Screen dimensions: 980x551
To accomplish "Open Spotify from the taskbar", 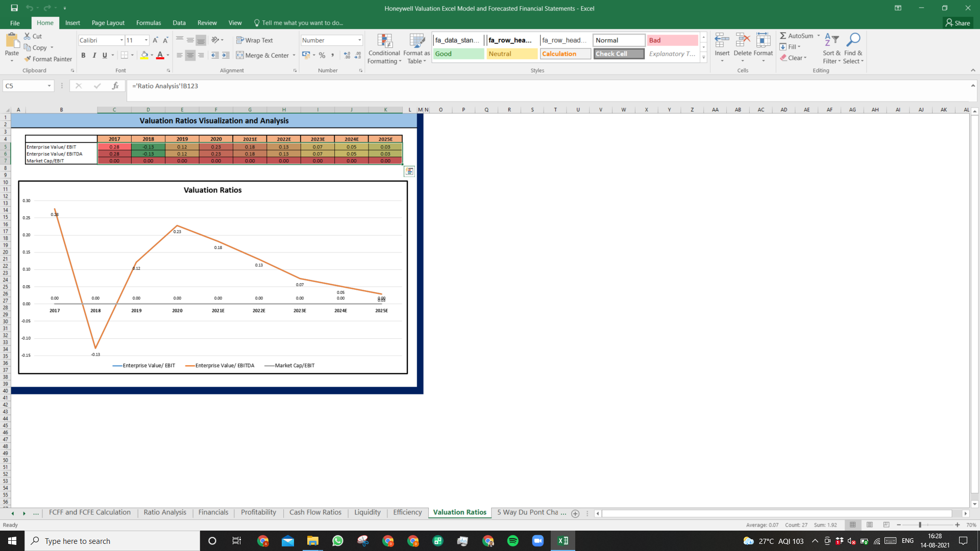I will (513, 541).
